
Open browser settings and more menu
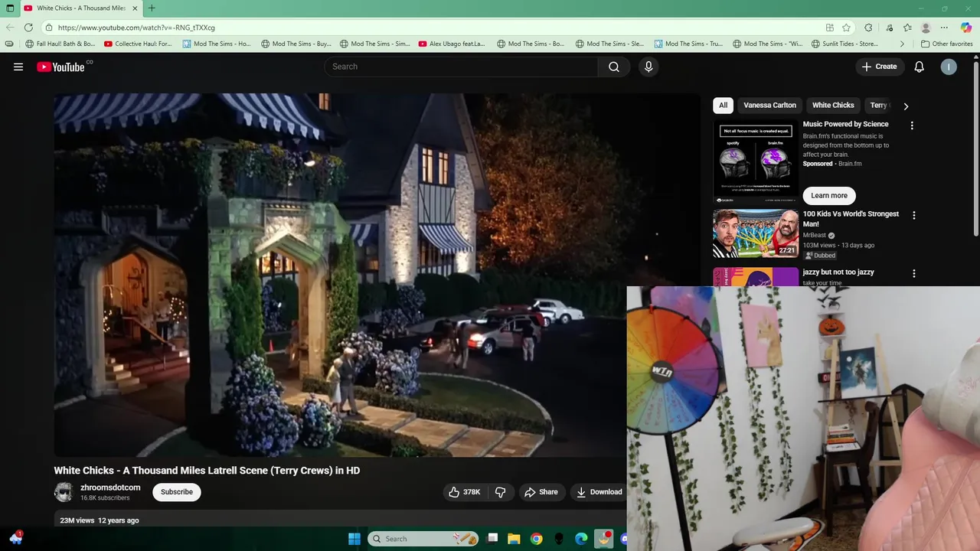coord(945,28)
